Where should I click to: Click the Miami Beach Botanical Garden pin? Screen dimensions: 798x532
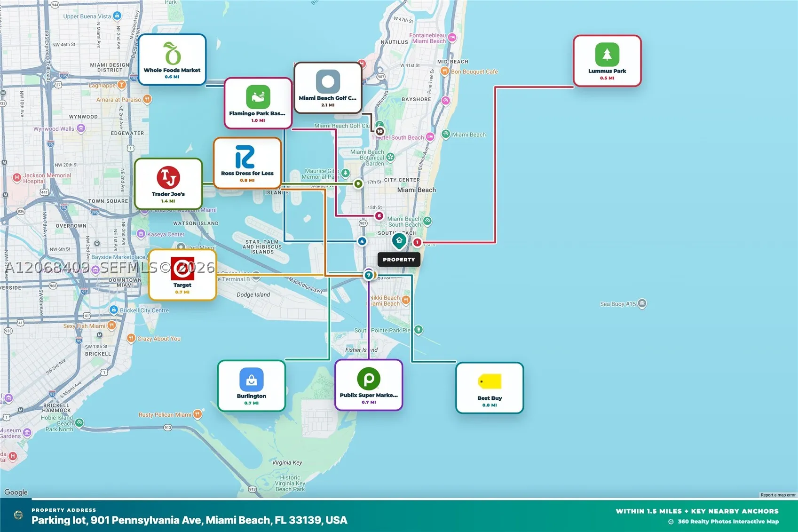(390, 157)
